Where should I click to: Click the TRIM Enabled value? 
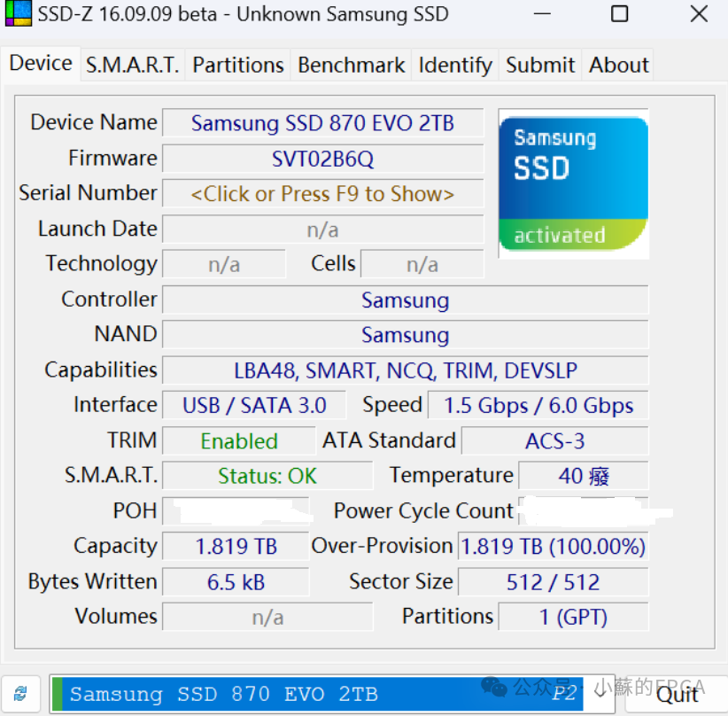[x=238, y=440]
